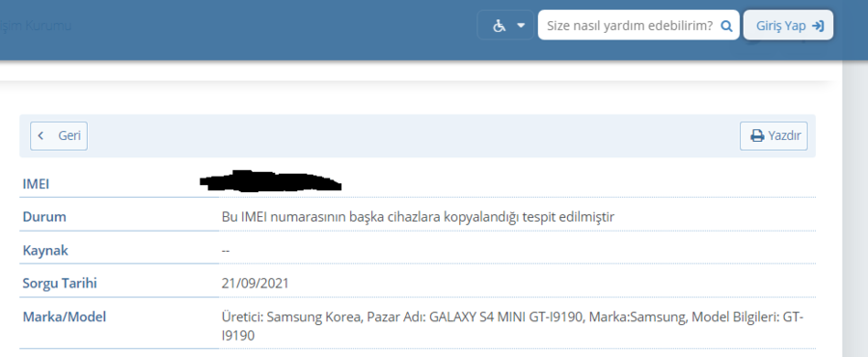The width and height of the screenshot is (868, 357).
Task: Click the Samsung Galaxy S4 Mini model details
Action: pyautogui.click(x=513, y=326)
